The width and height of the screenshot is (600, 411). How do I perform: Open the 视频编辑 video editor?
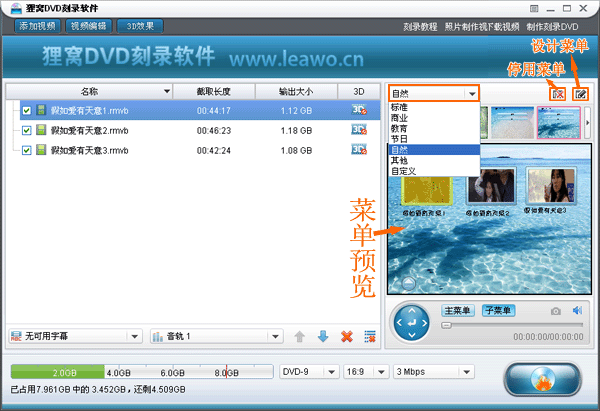pyautogui.click(x=88, y=26)
